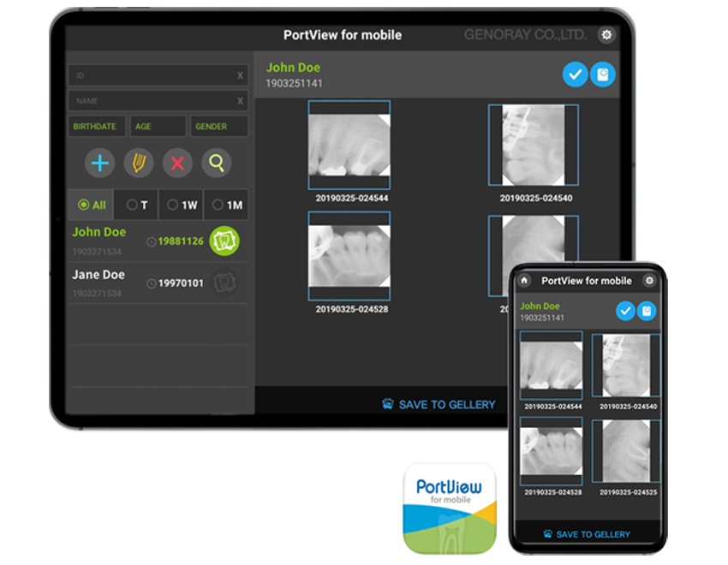Click birthdate 19881126 in list
Image resolution: width=728 pixels, height=565 pixels.
pos(181,241)
